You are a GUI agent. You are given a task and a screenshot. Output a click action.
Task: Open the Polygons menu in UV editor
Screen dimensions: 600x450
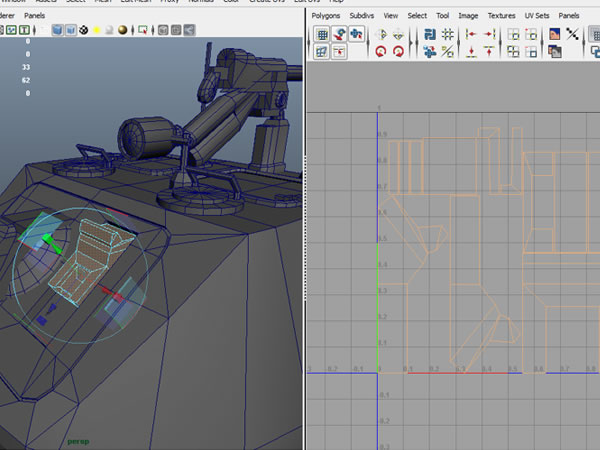click(x=326, y=16)
